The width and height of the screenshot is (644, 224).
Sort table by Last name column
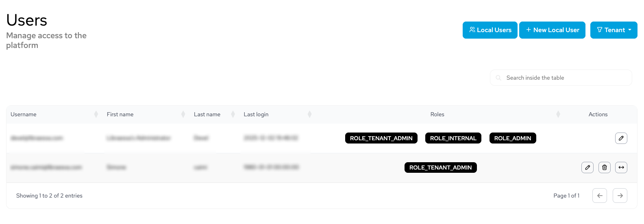[233, 115]
